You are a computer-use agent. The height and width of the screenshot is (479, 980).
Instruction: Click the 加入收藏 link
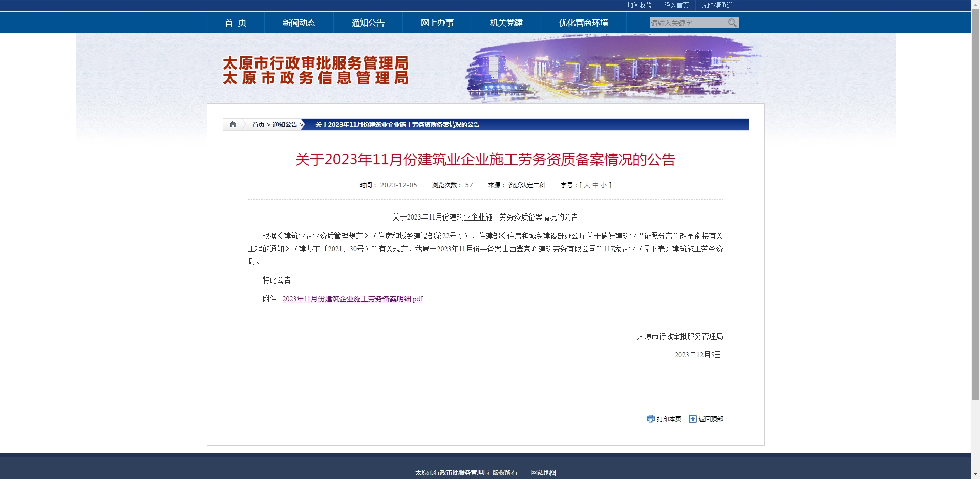639,5
